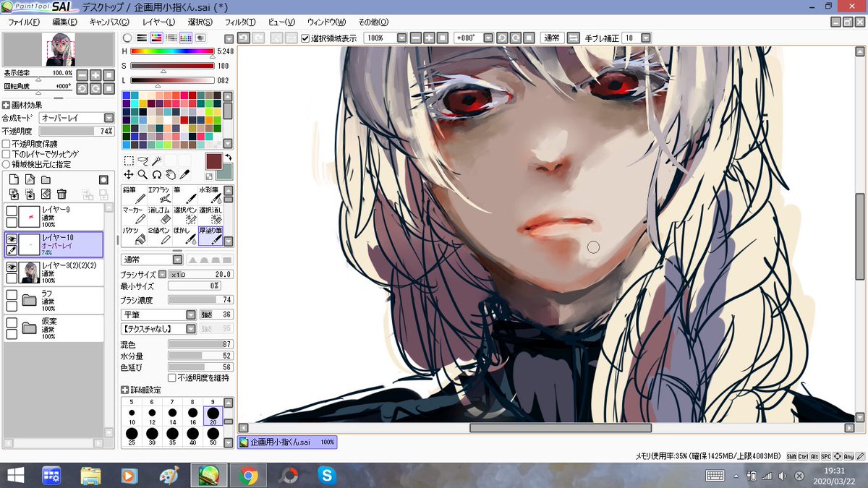
Task: Pick the rotate view tool
Action: (156, 174)
